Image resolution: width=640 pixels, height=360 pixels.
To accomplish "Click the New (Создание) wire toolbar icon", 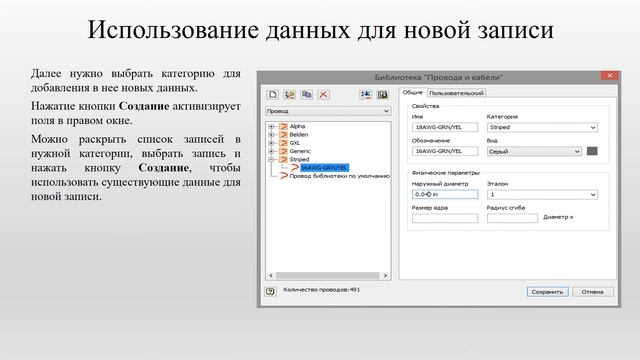I will [x=273, y=95].
